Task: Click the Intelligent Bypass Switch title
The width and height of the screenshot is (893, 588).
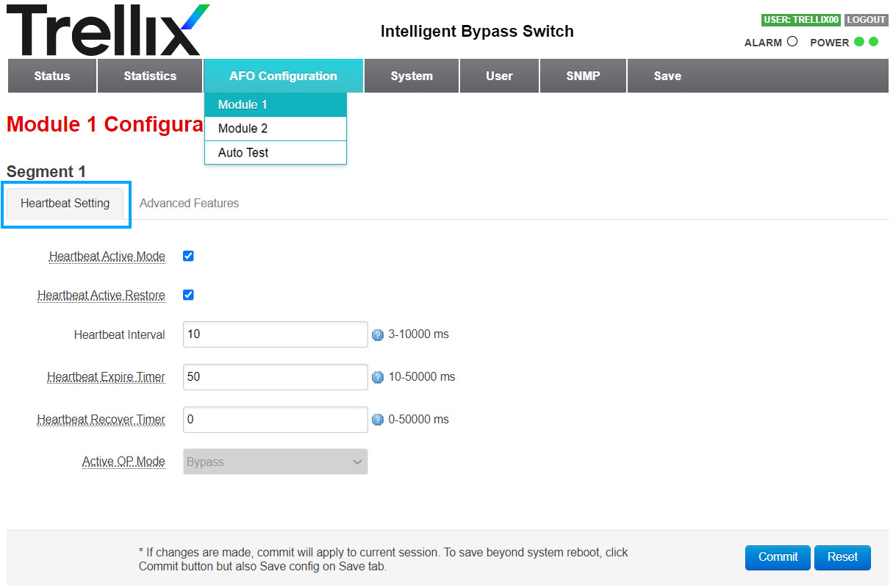Action: [x=477, y=32]
